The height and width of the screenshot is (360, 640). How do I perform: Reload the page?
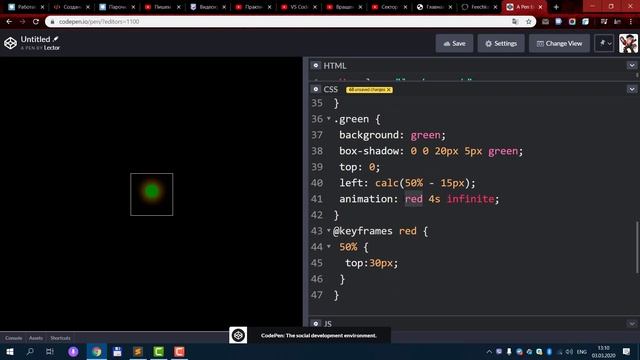click(x=36, y=21)
